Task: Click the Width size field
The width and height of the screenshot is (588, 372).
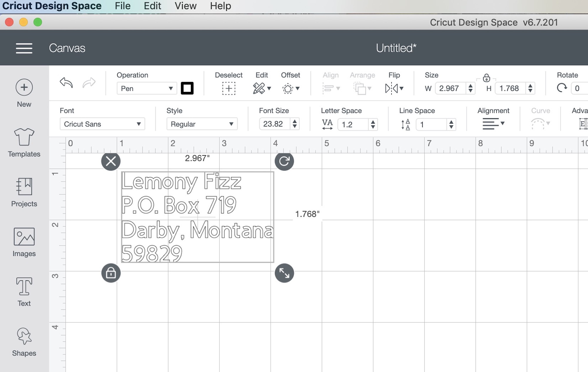Action: click(451, 88)
